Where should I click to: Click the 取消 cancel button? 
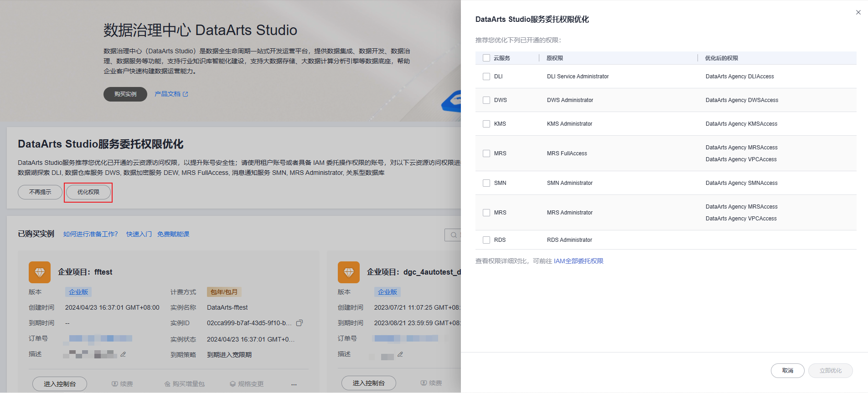point(788,371)
